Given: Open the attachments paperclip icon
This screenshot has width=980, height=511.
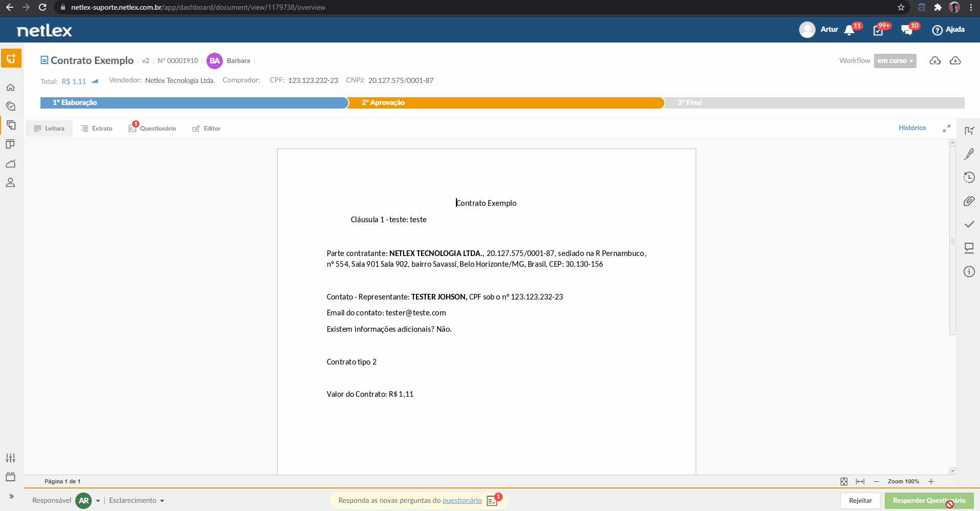Looking at the screenshot, I should pyautogui.click(x=969, y=201).
